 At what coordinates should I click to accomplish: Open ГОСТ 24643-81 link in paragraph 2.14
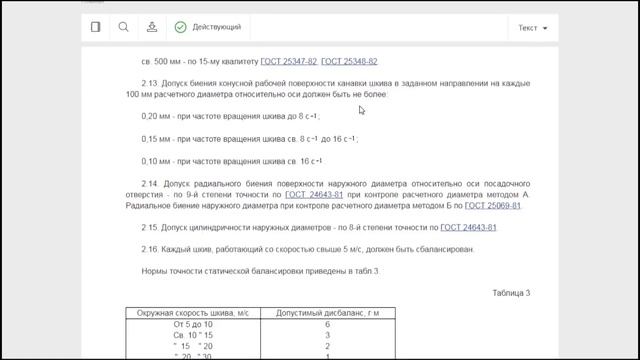click(x=314, y=195)
